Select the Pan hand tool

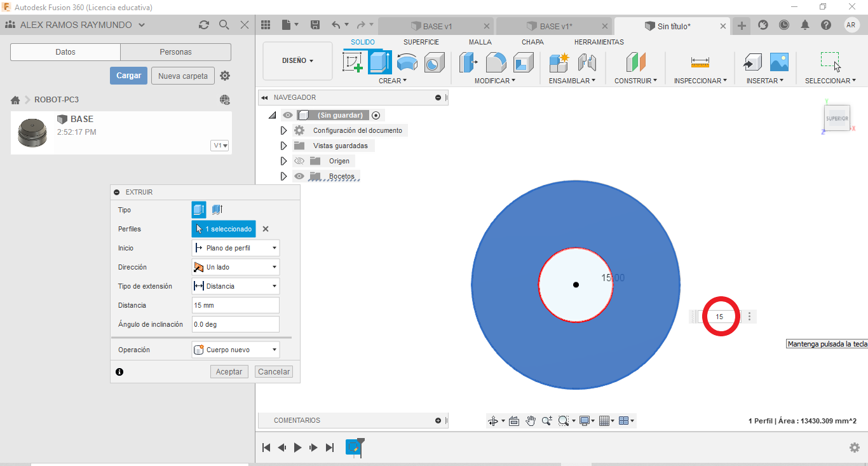click(x=531, y=421)
